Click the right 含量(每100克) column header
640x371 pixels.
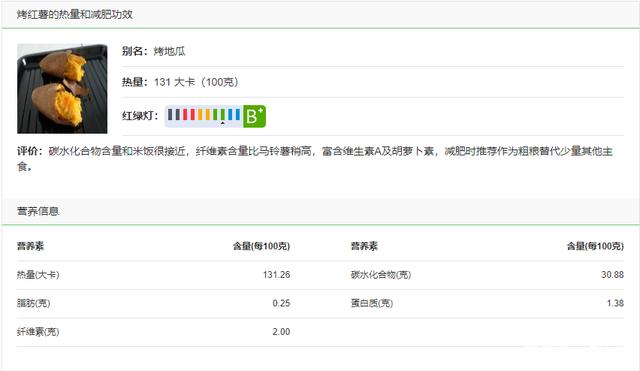pyautogui.click(x=596, y=246)
